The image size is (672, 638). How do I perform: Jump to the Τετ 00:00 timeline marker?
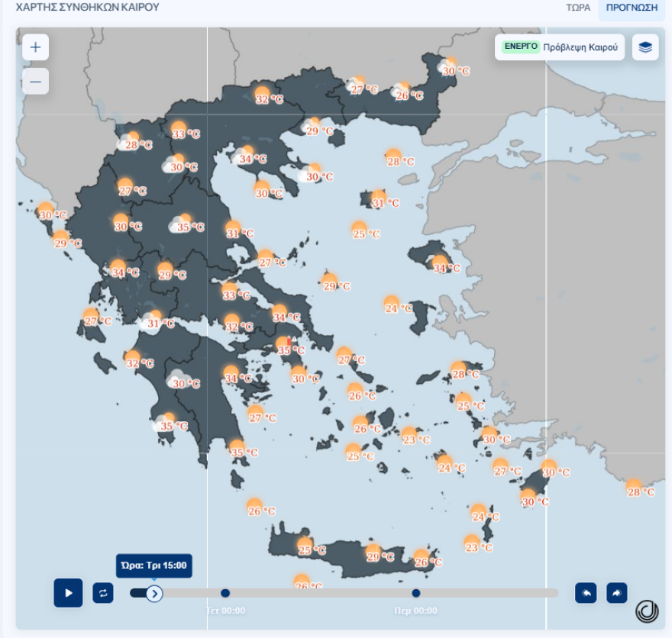tap(225, 593)
